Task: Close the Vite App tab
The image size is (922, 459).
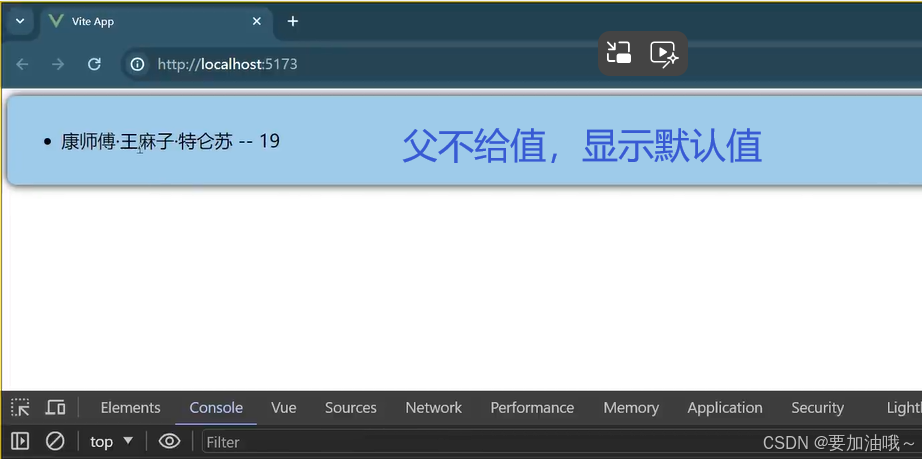Action: pos(256,21)
